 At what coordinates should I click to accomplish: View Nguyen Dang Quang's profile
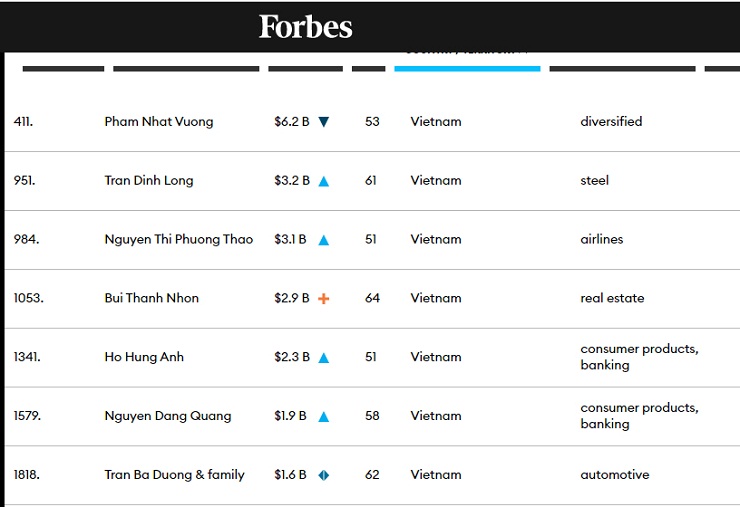[168, 416]
